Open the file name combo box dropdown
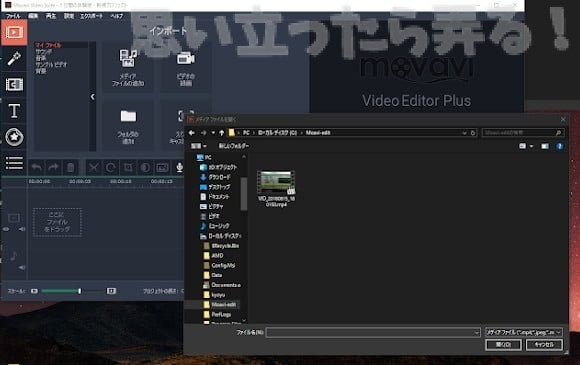Viewport: 580px width, 365px height. coord(476,332)
